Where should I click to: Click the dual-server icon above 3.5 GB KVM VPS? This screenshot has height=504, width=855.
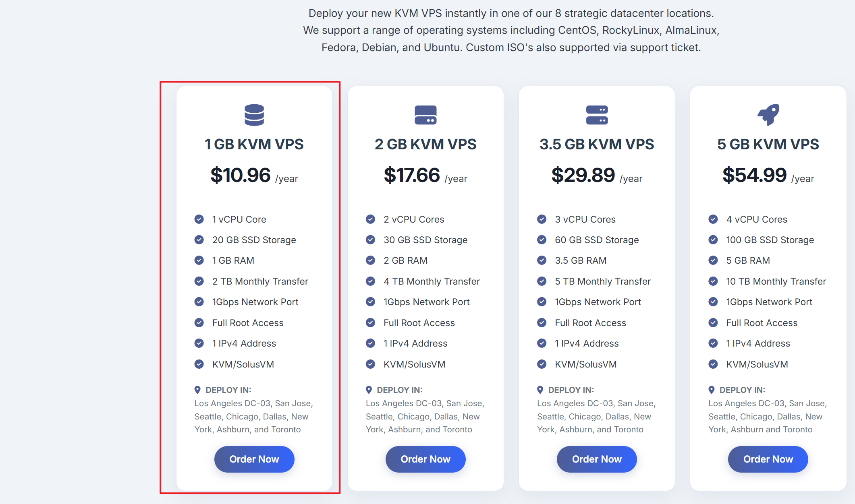click(597, 115)
